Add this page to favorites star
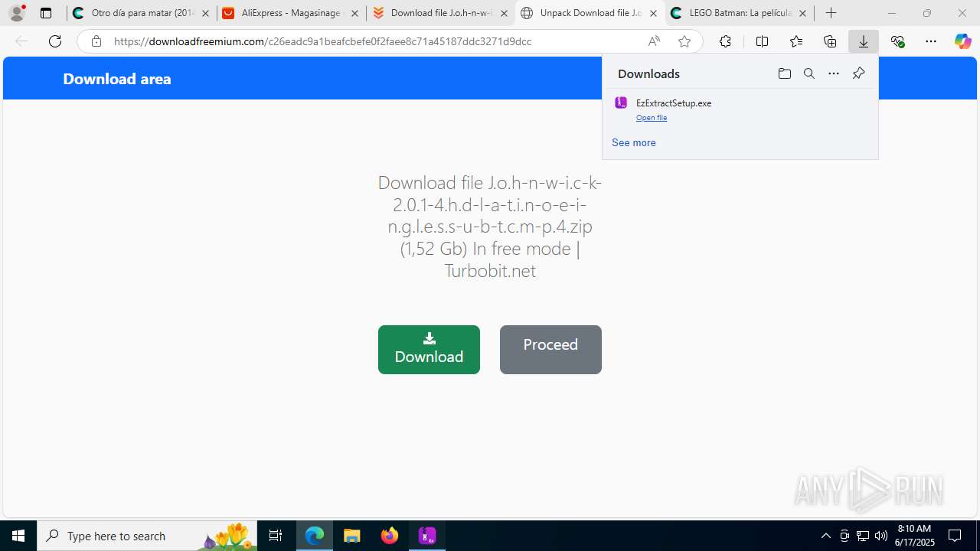 click(684, 41)
